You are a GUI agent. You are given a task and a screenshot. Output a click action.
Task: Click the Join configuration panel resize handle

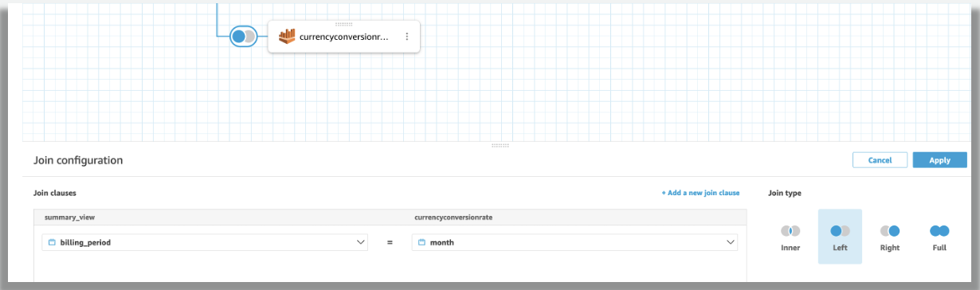(x=500, y=146)
